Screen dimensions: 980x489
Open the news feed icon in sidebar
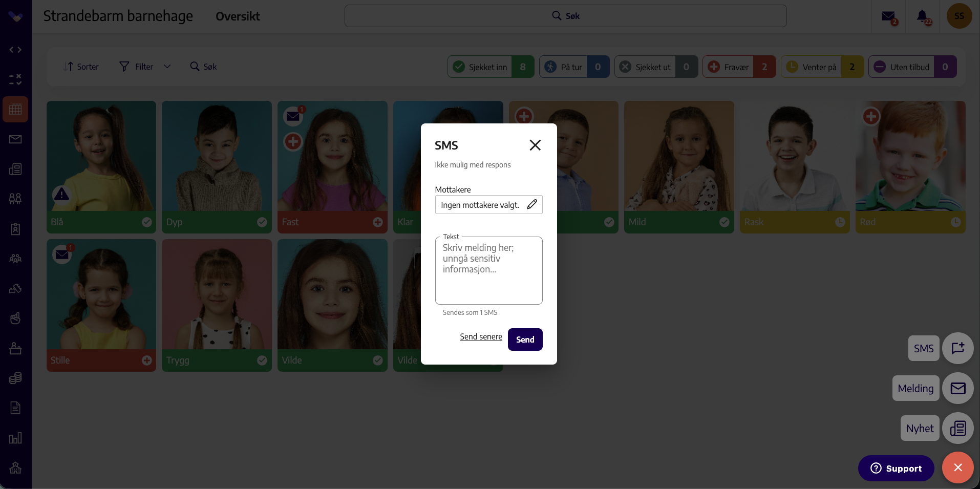point(15,169)
